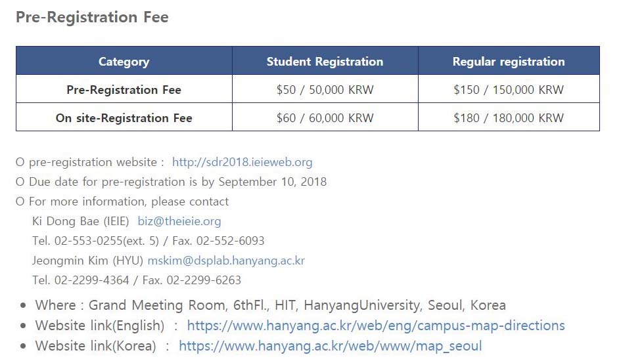Image resolution: width=644 pixels, height=361 pixels.
Task: Click the Ki Dong Bae (IEIE) contact name
Action: 81,221
